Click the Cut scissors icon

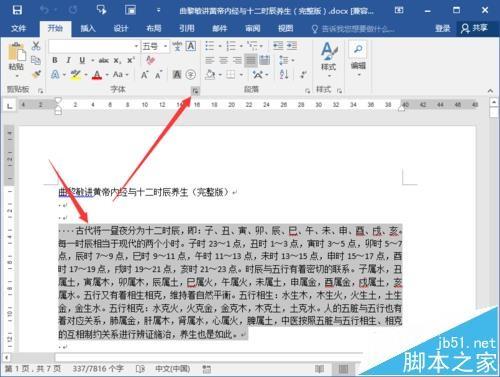pyautogui.click(x=36, y=46)
